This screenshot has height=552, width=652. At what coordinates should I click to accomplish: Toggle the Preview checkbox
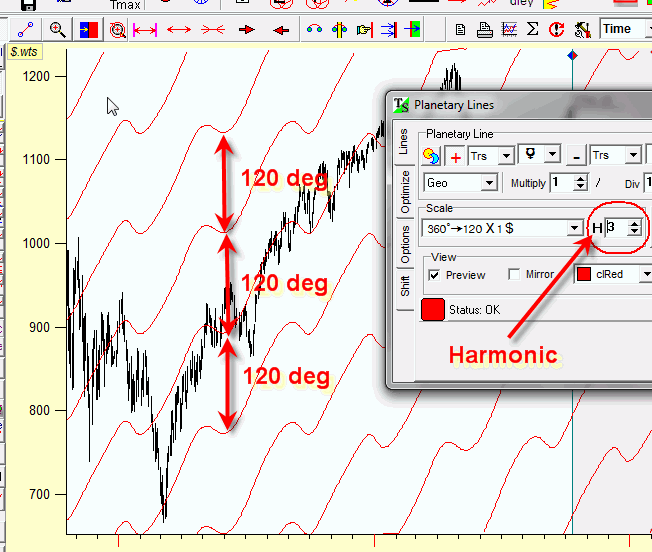coord(434,275)
